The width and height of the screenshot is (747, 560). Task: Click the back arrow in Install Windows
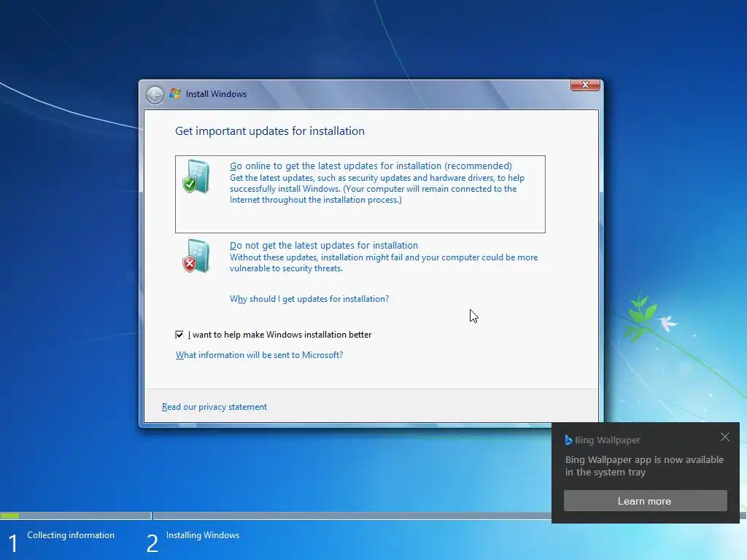(155, 95)
